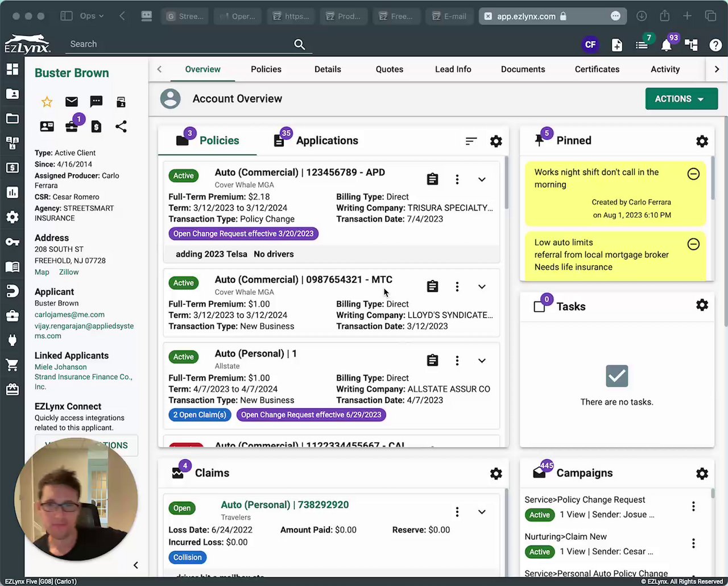This screenshot has height=586, width=728.
Task: Open more options for 0987654321 - MTC policy
Action: tap(457, 287)
